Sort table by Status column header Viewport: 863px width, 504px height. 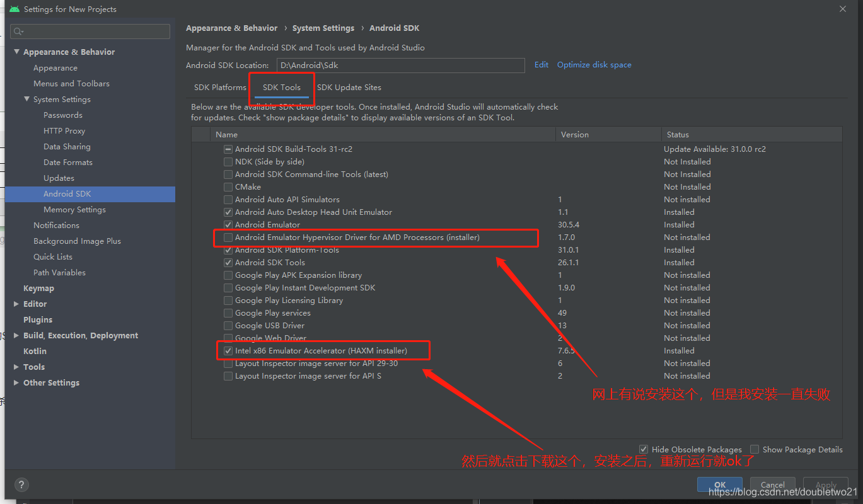click(751, 135)
